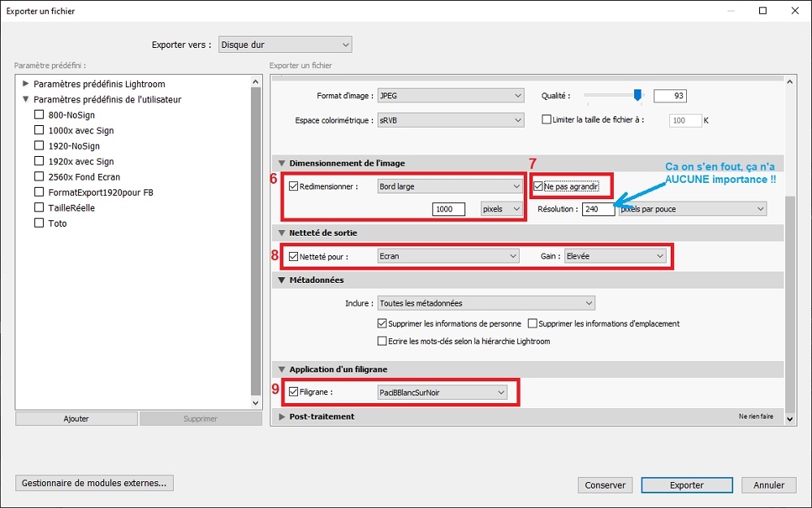This screenshot has height=508, width=812.
Task: Open the 'Bord large' resize mode dropdown
Action: pos(450,187)
